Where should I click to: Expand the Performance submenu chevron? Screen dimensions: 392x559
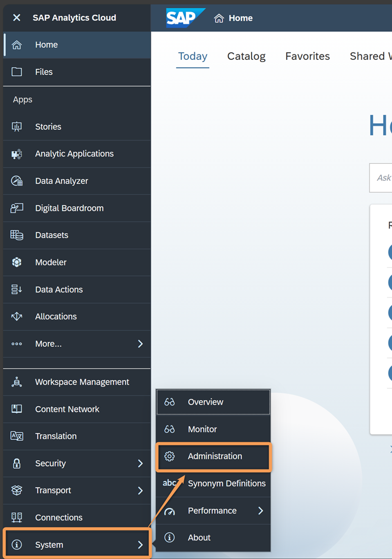pyautogui.click(x=261, y=511)
